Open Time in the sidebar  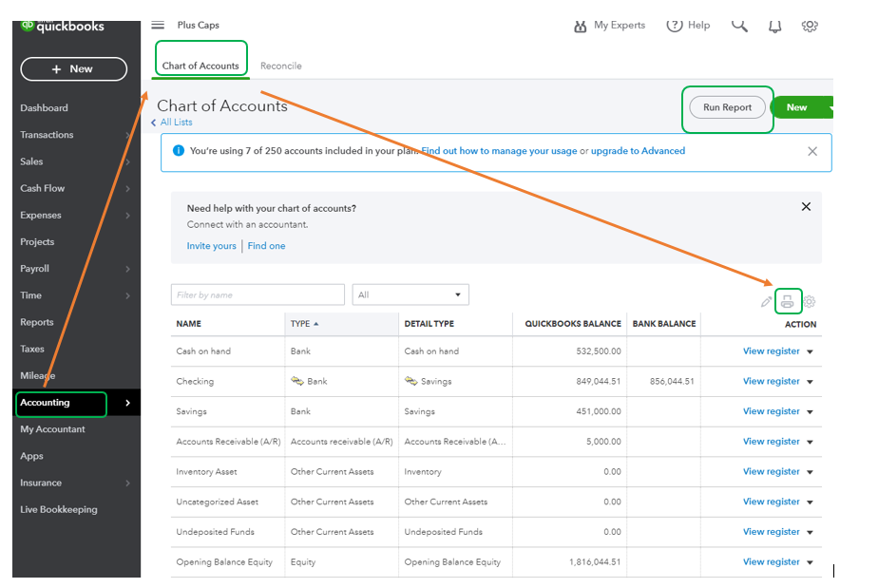tap(30, 295)
